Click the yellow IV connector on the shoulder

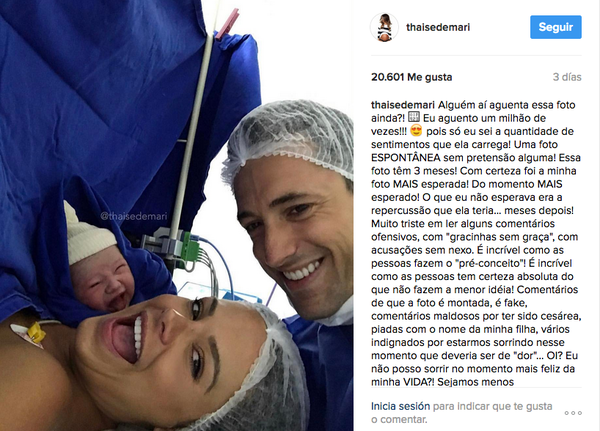click(36, 332)
